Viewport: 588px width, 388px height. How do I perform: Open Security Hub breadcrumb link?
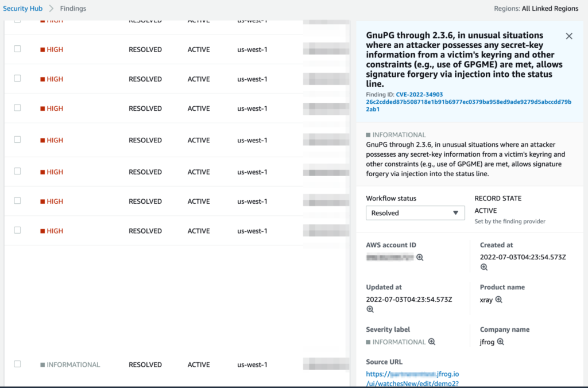tap(23, 9)
